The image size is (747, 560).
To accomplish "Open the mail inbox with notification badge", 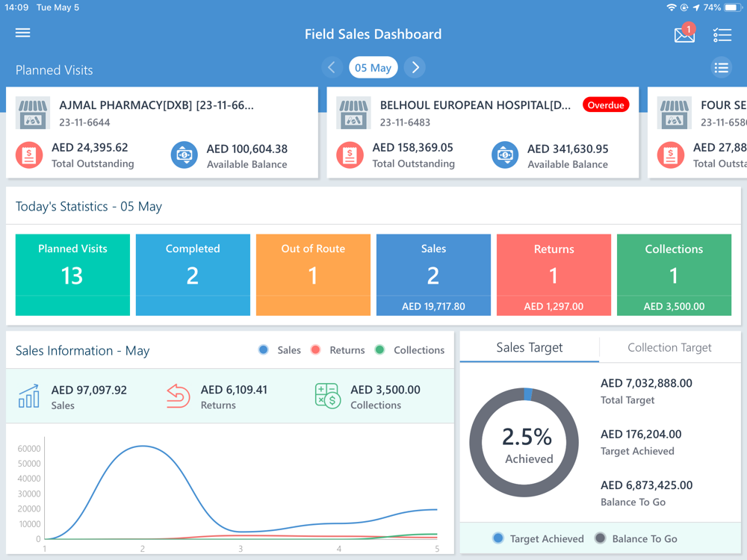I will (684, 34).
